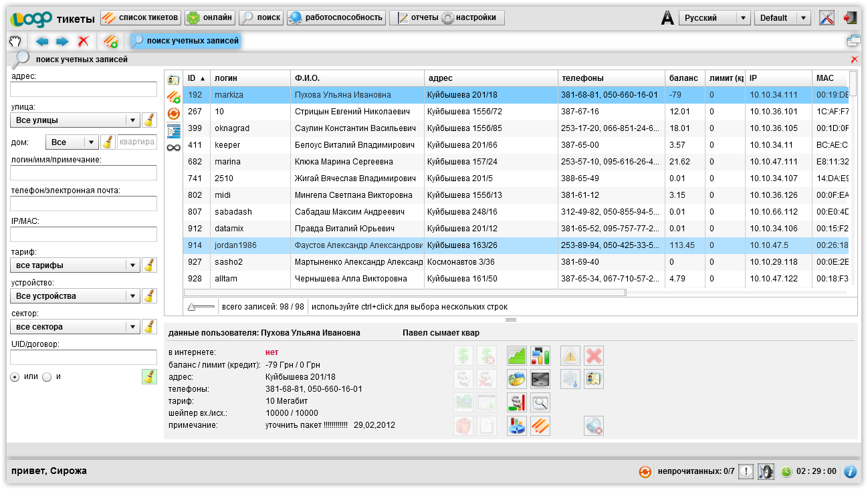This screenshot has height=490, width=868.
Task: Select the "или" radio button
Action: click(x=15, y=376)
